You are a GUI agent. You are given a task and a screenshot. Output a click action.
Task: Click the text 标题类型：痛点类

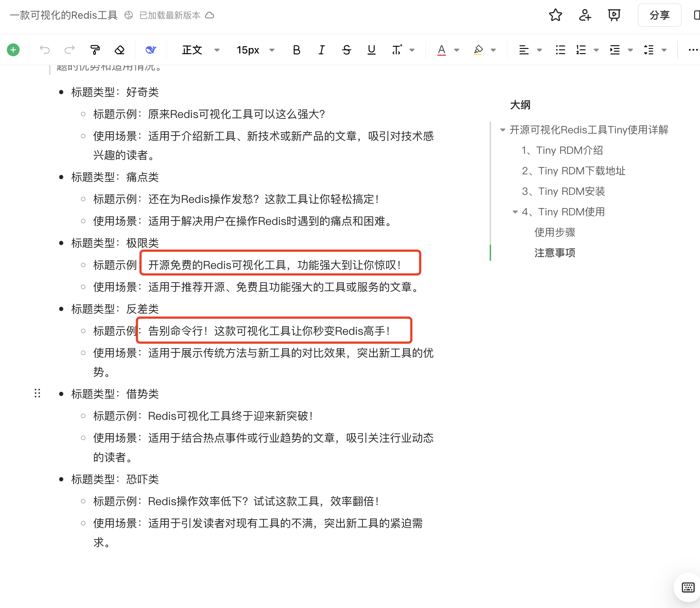(115, 177)
